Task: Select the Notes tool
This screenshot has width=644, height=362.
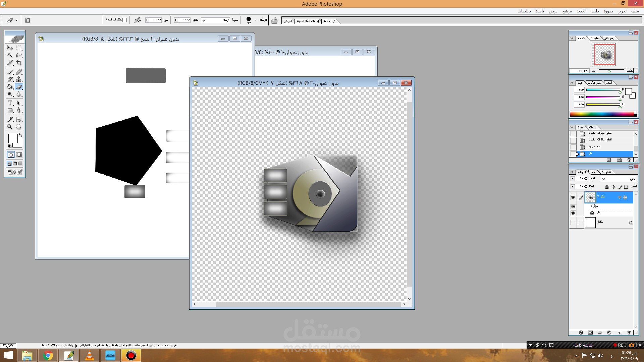Action: (x=19, y=119)
